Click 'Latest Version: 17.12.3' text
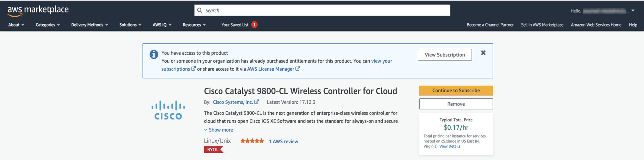This screenshot has height=160, width=644. [x=291, y=102]
